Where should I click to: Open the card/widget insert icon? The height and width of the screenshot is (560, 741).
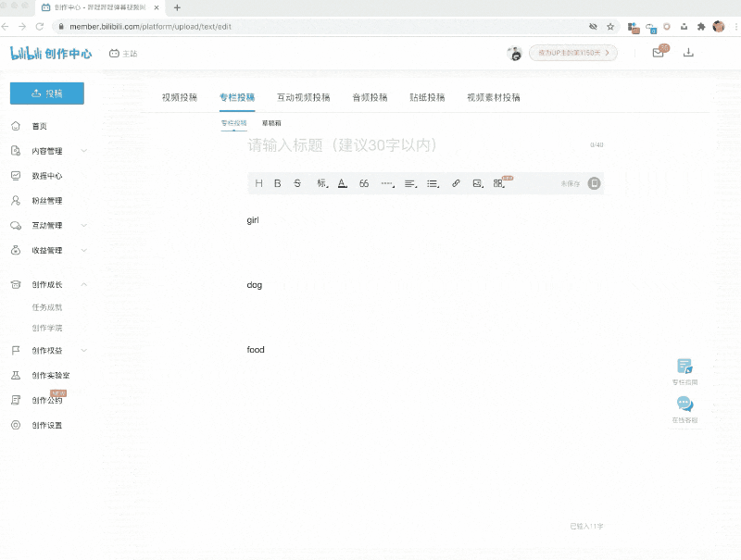[x=499, y=183]
